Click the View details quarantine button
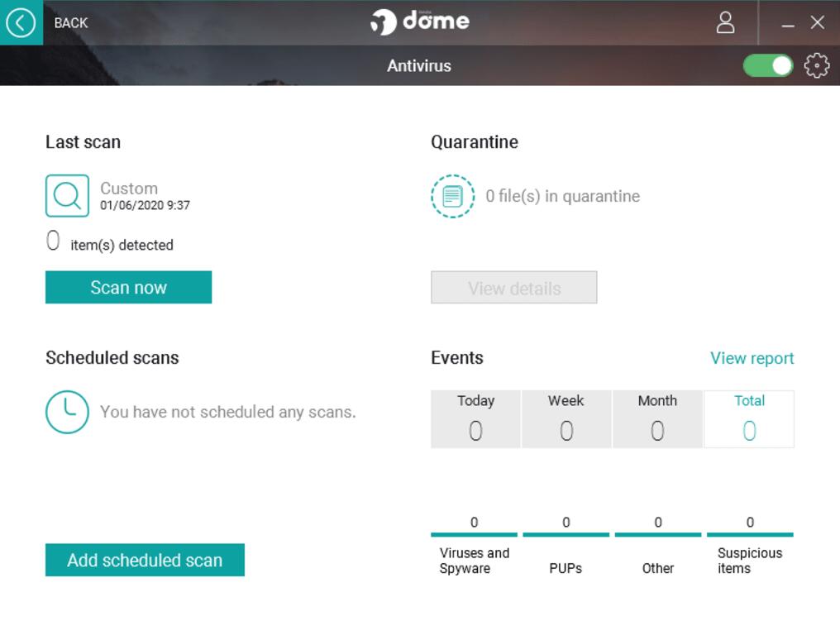Viewport: 840px width, 621px height. (513, 288)
